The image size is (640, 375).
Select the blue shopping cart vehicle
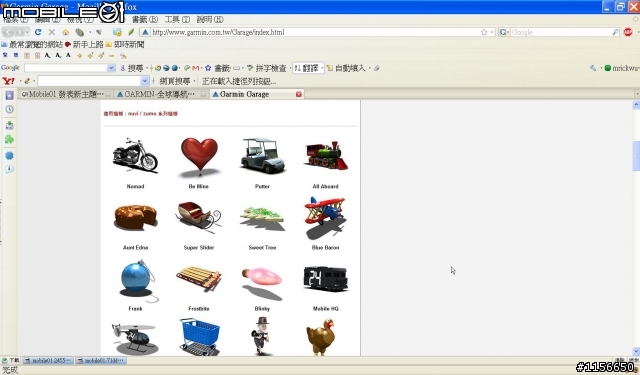pyautogui.click(x=199, y=337)
